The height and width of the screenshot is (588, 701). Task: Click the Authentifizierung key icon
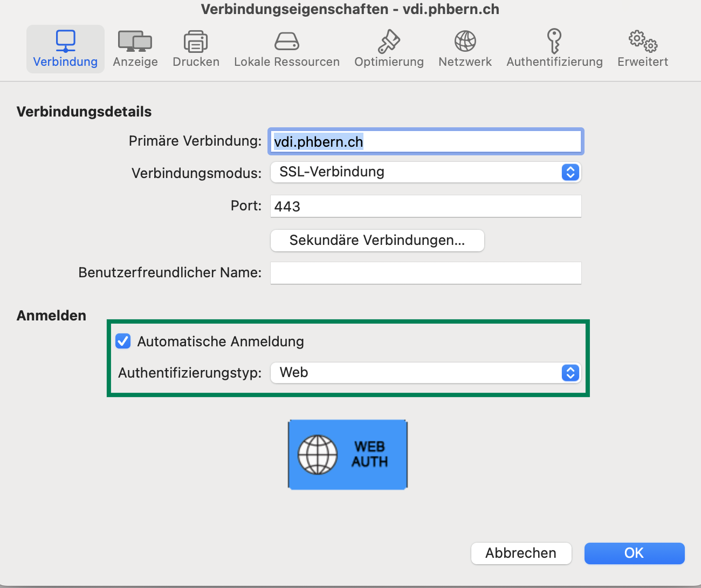coord(554,49)
